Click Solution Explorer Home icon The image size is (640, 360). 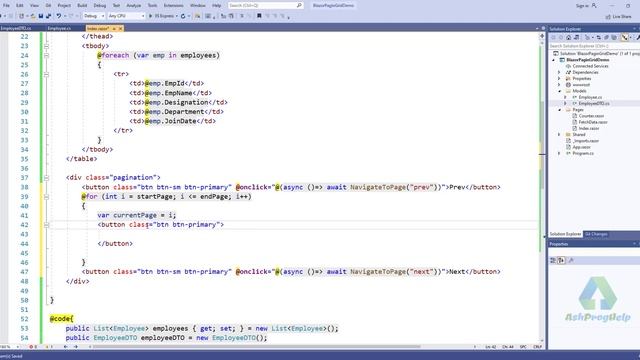coord(569,38)
